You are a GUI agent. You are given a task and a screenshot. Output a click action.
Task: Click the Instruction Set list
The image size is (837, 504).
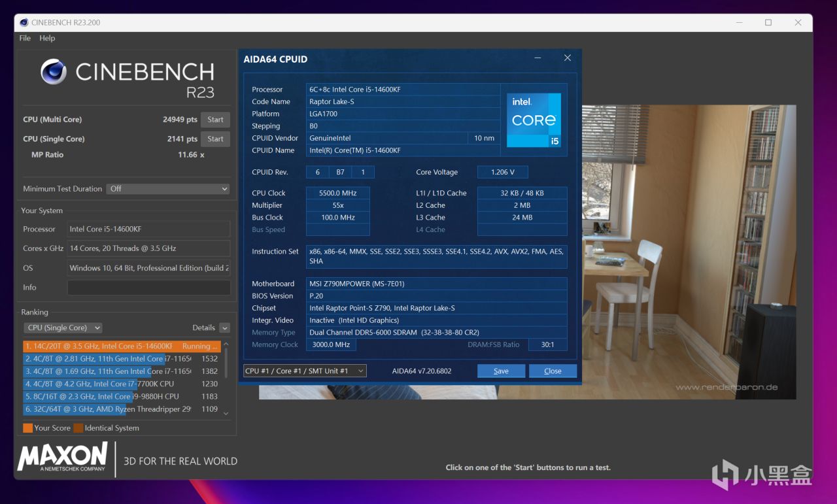tap(437, 256)
